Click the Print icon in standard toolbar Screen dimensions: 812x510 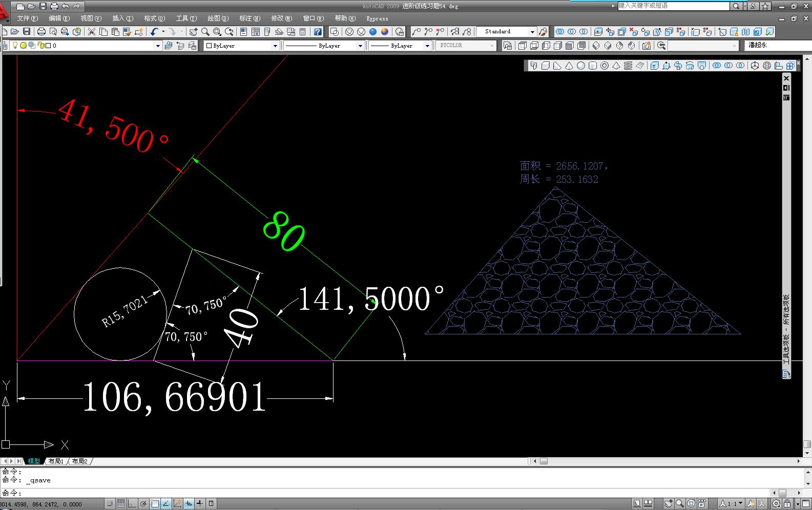click(x=41, y=32)
